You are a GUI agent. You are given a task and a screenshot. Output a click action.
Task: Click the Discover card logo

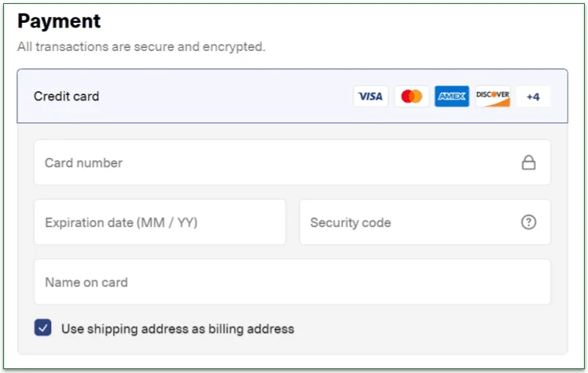[x=493, y=97]
